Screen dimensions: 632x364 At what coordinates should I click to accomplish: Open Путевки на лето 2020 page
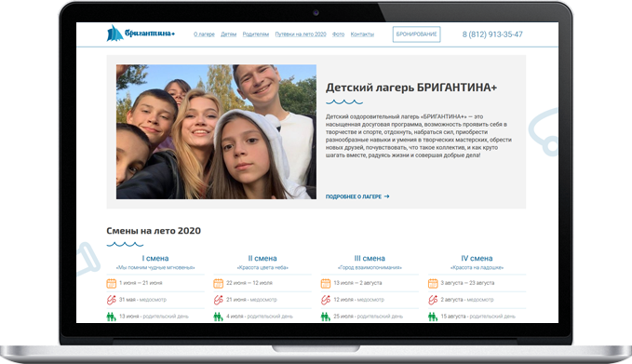coord(301,34)
